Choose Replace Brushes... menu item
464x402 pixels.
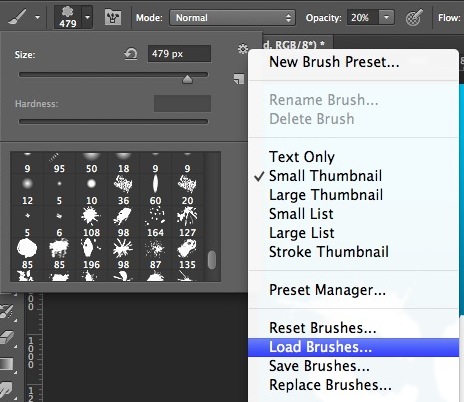330,385
